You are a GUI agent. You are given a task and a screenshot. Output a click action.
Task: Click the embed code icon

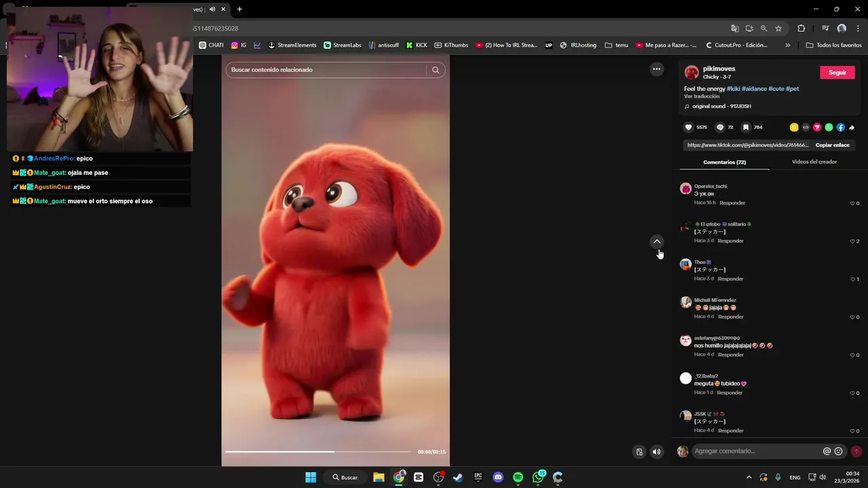click(806, 127)
